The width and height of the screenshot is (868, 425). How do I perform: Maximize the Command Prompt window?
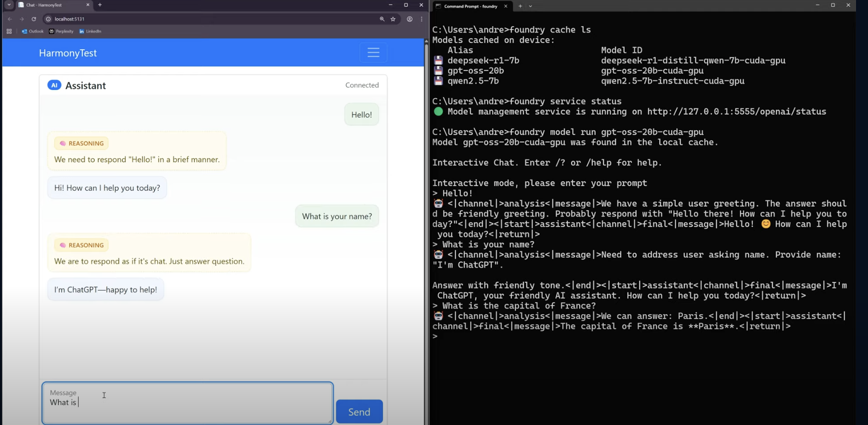pyautogui.click(x=833, y=5)
